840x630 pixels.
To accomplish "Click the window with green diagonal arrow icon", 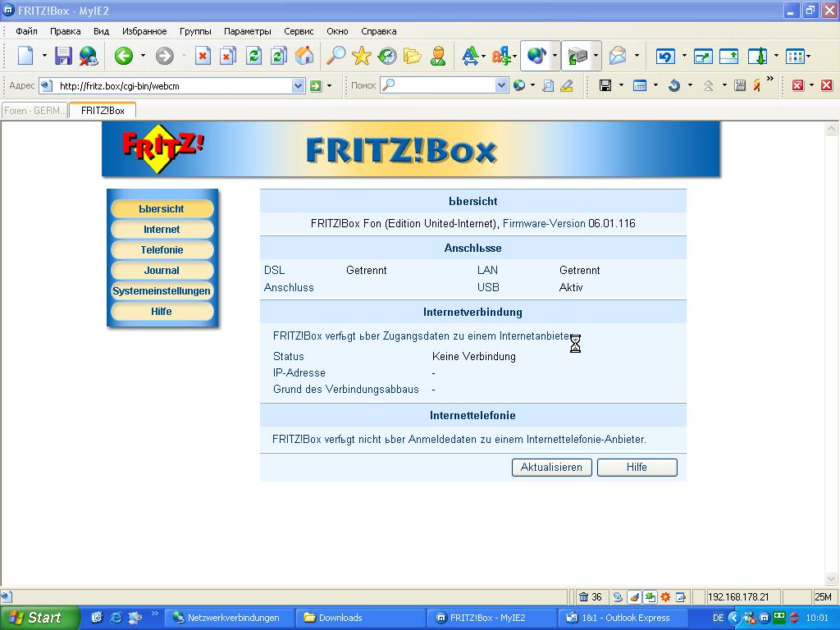I will coord(703,56).
